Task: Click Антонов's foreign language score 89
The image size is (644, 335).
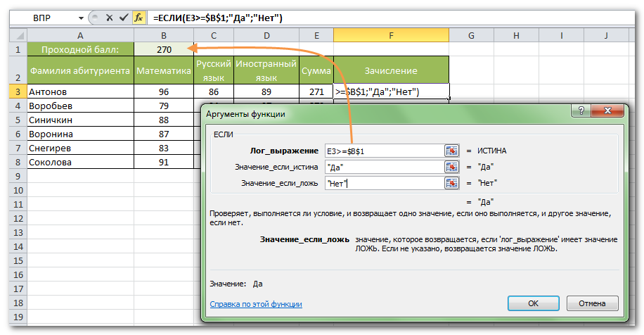Action: tap(266, 91)
